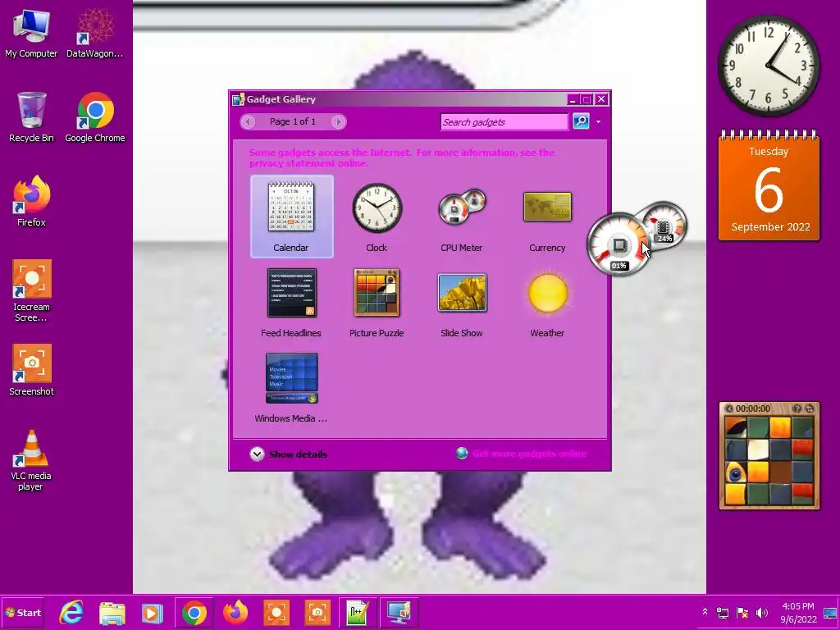This screenshot has width=840, height=630.
Task: Open the DataWagon desktop shortcut
Action: (95, 33)
